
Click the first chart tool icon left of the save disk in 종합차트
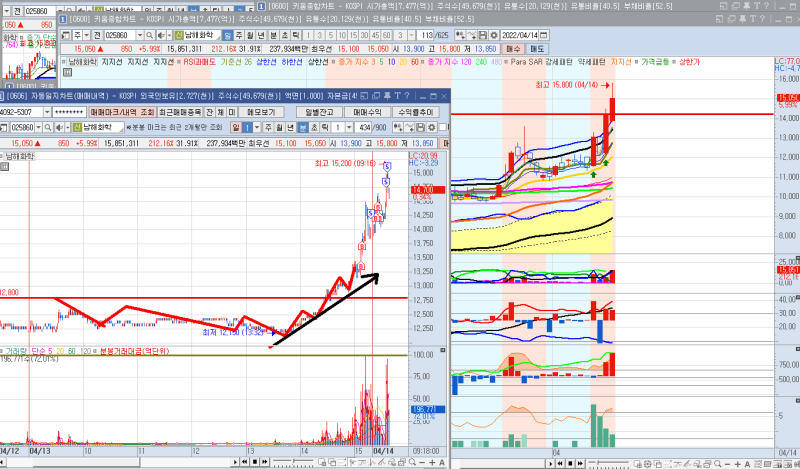460,35
